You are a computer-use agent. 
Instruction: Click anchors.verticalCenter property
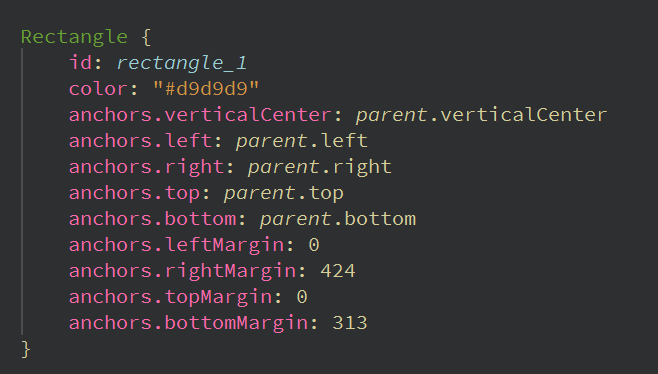pos(200,115)
